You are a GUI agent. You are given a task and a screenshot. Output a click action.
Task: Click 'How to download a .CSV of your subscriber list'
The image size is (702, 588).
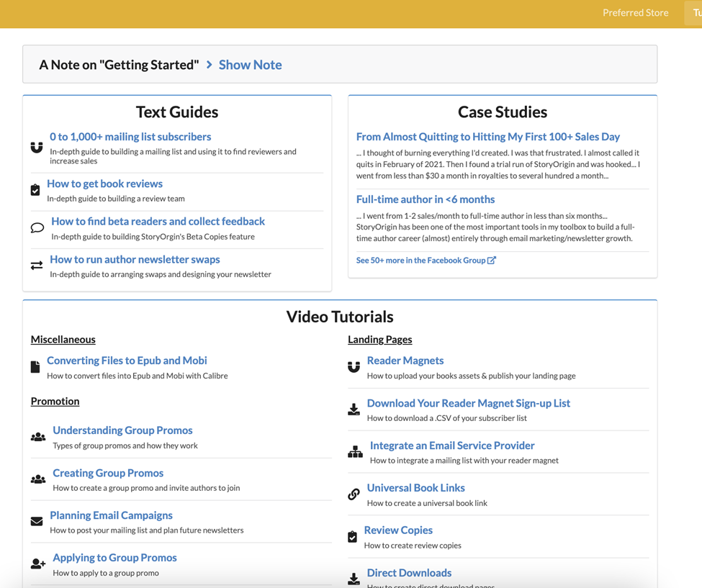click(447, 418)
